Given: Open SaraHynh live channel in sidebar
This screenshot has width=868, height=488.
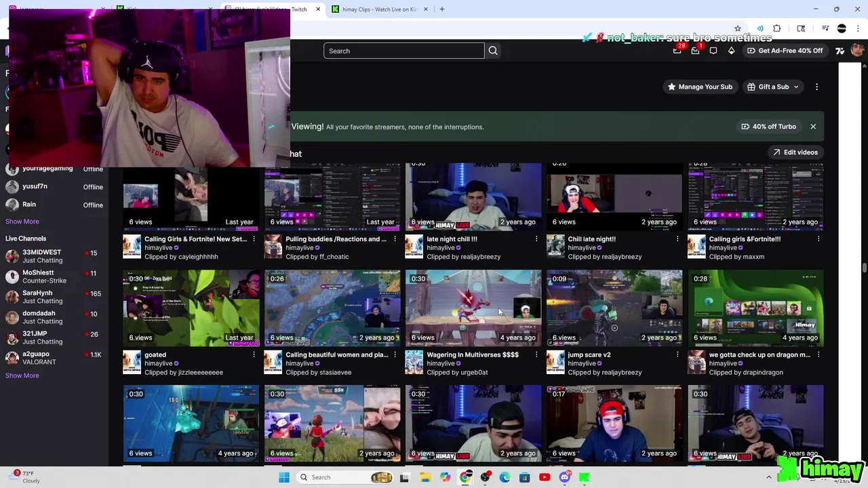Looking at the screenshot, I should [x=54, y=297].
